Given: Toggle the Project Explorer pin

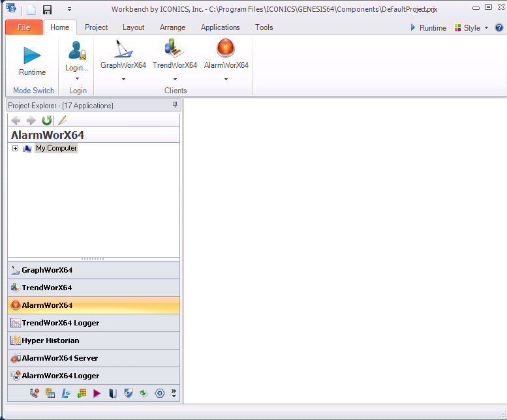Looking at the screenshot, I should click(175, 105).
